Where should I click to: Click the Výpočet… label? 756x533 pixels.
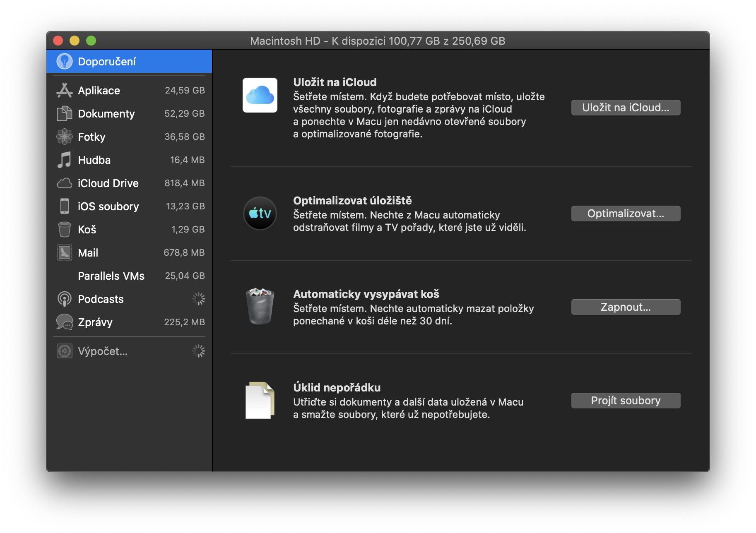(x=103, y=351)
